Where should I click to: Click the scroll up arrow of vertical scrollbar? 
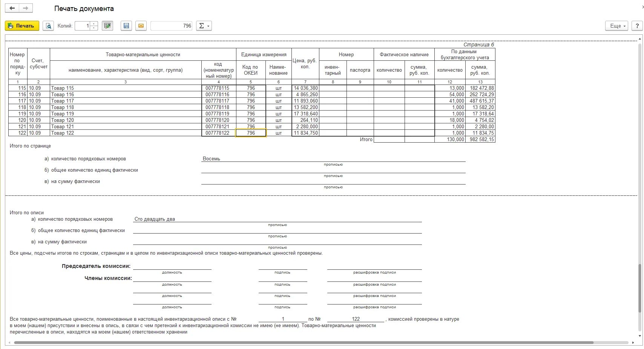click(x=640, y=39)
